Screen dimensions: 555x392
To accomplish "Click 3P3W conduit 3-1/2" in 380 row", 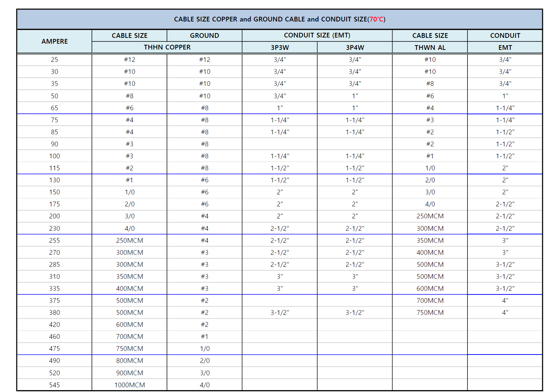I will (280, 313).
